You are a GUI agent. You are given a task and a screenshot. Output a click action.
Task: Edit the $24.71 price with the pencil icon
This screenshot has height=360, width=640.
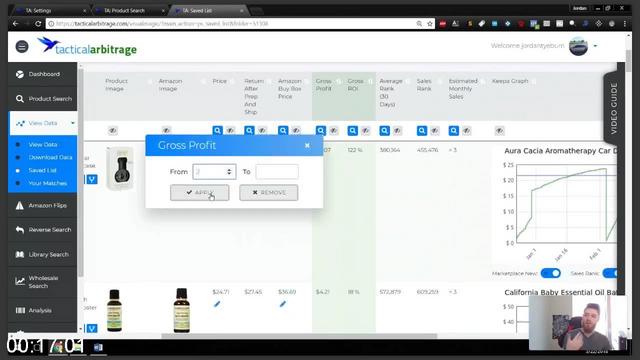(217, 304)
